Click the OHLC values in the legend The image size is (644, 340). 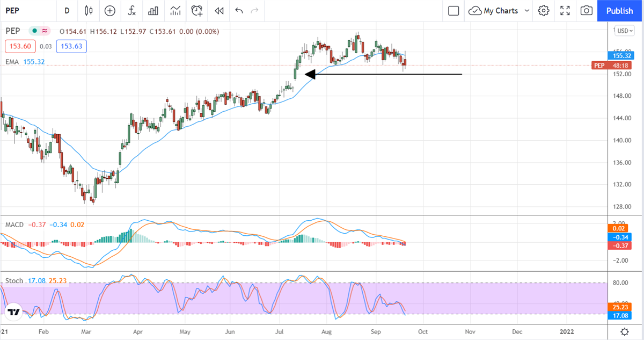[139, 31]
